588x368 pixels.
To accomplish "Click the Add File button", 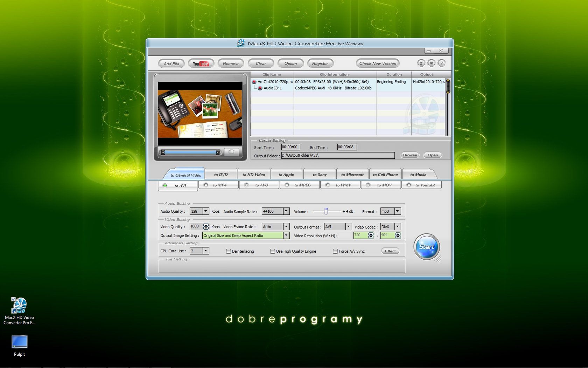I will [x=171, y=63].
